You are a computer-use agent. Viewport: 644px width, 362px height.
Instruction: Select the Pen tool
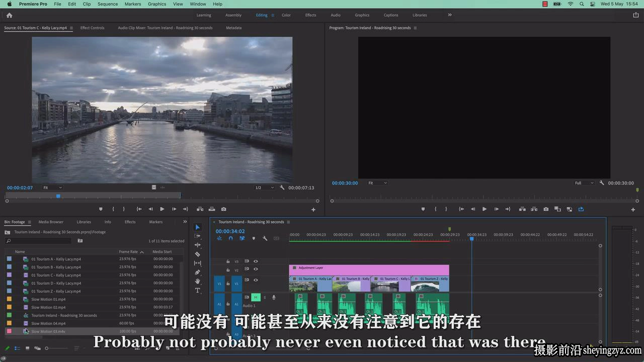[197, 273]
